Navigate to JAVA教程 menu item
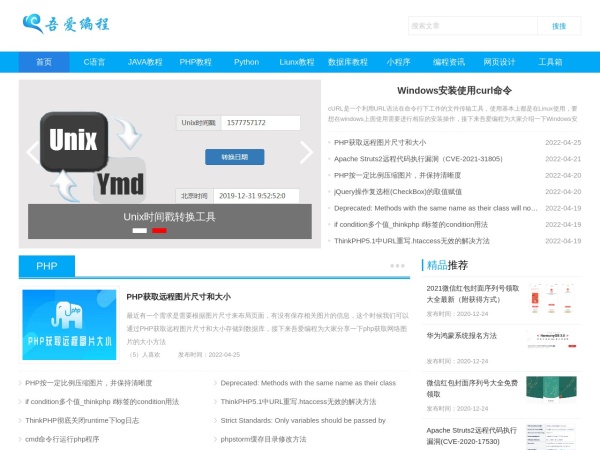600x450 pixels. [x=145, y=62]
